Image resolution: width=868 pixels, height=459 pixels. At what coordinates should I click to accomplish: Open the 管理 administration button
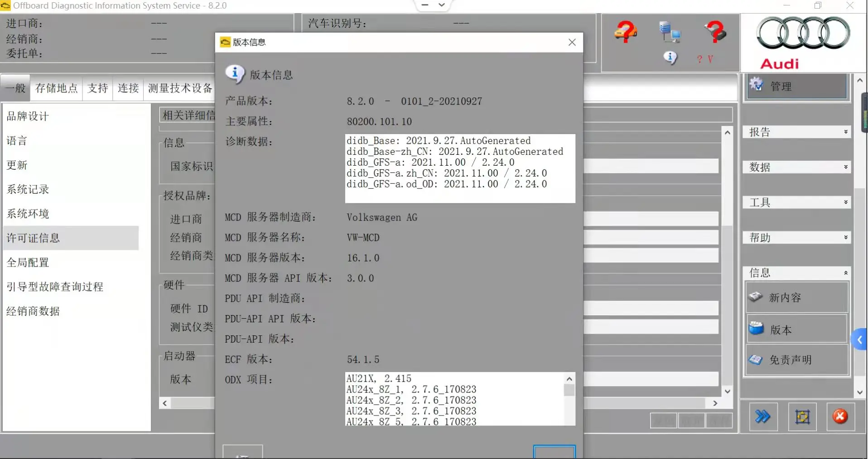797,86
